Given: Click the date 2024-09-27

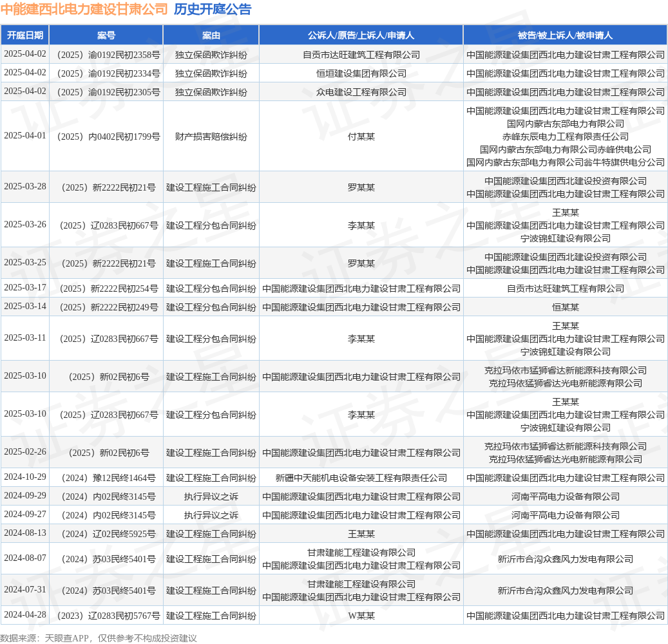Looking at the screenshot, I should click(x=25, y=515).
